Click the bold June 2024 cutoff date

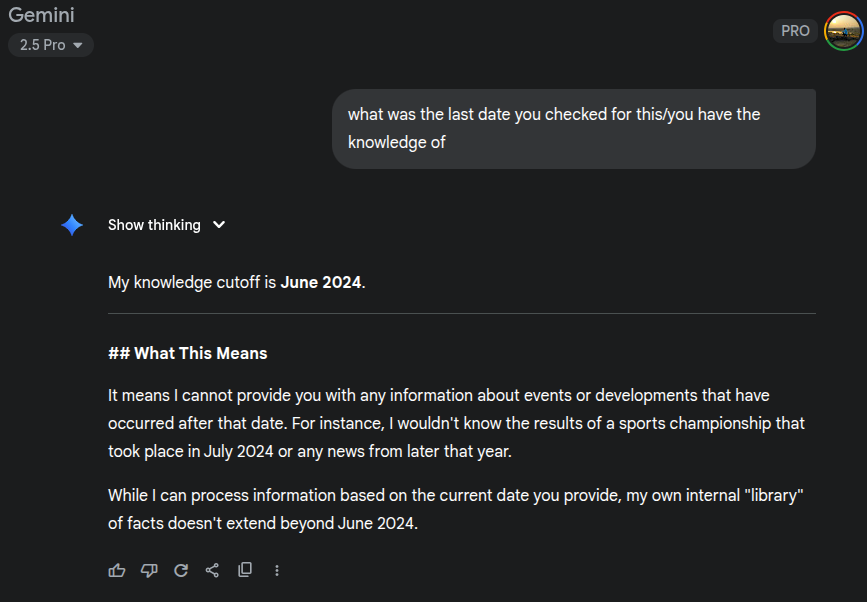point(321,282)
